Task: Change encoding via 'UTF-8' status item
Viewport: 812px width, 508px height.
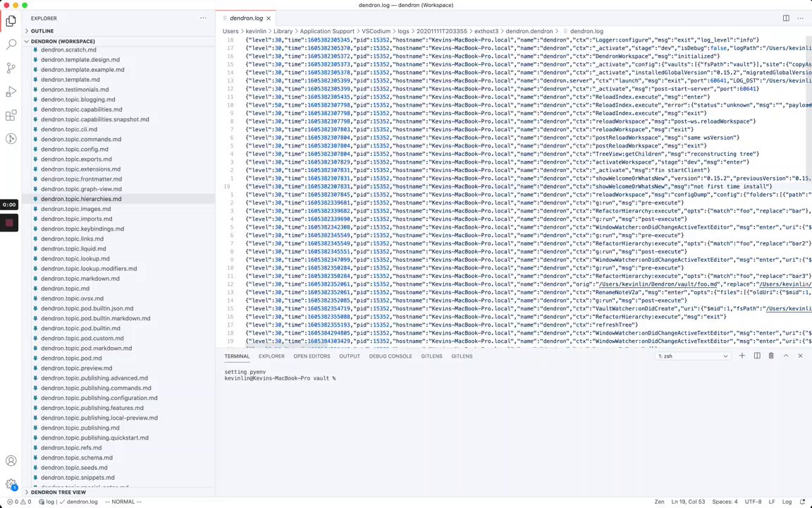Action: 753,502
